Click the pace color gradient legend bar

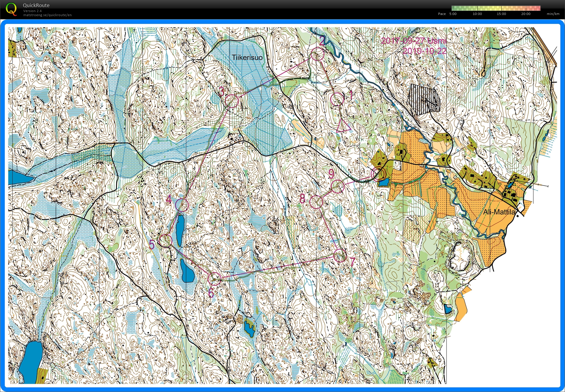coord(496,8)
